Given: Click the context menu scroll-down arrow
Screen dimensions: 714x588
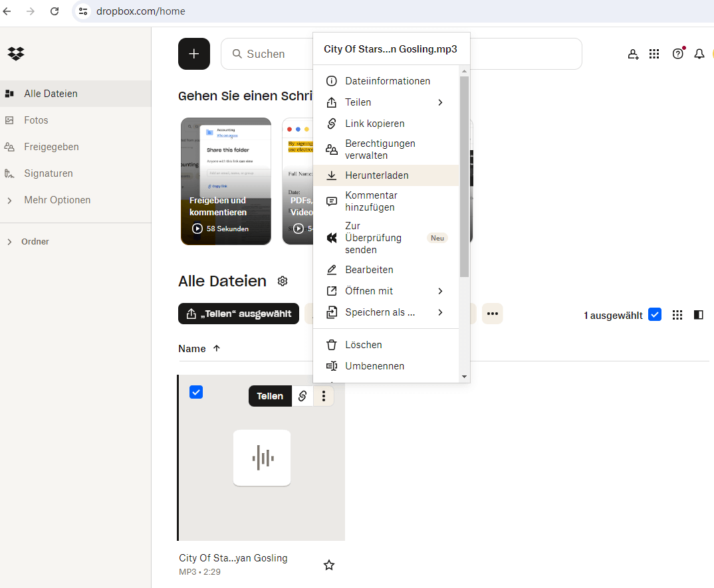Looking at the screenshot, I should point(464,376).
